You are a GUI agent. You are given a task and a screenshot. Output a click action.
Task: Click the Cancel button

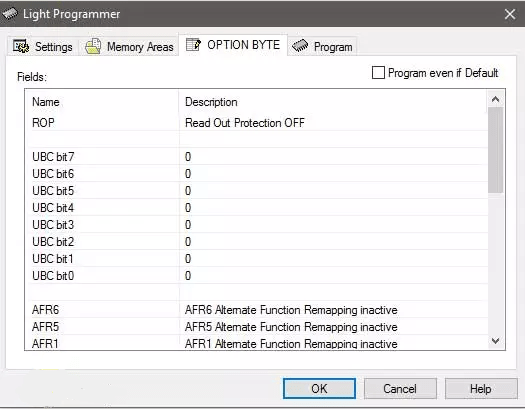pyautogui.click(x=400, y=389)
